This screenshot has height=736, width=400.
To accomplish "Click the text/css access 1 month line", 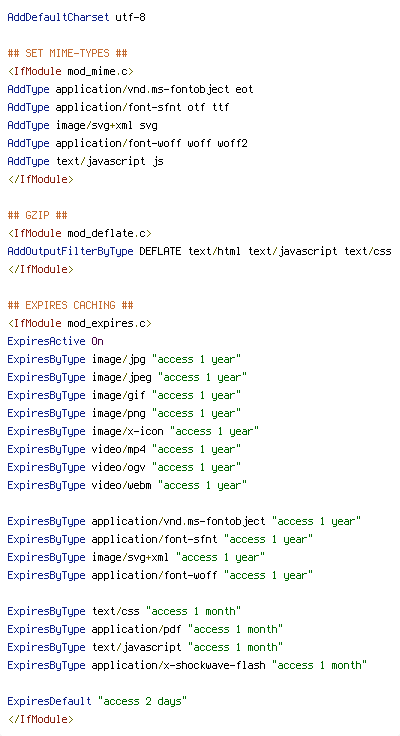I will click(x=124, y=611).
